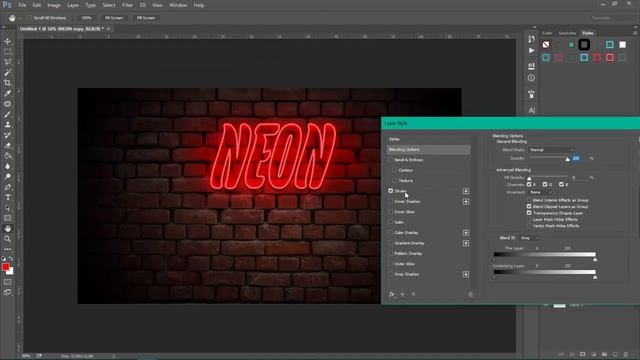The height and width of the screenshot is (360, 640).
Task: Toggle Scroll All Windows checkbox
Action: pyautogui.click(x=29, y=18)
